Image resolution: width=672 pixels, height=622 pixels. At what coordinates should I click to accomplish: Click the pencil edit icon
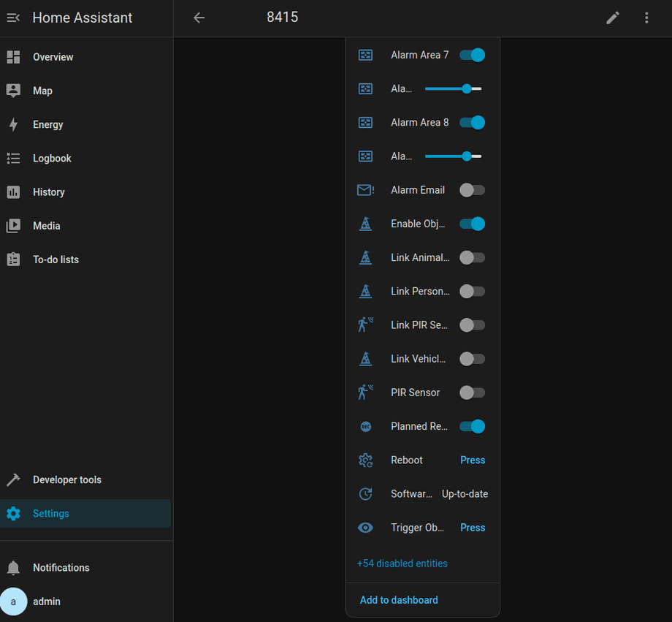point(613,18)
